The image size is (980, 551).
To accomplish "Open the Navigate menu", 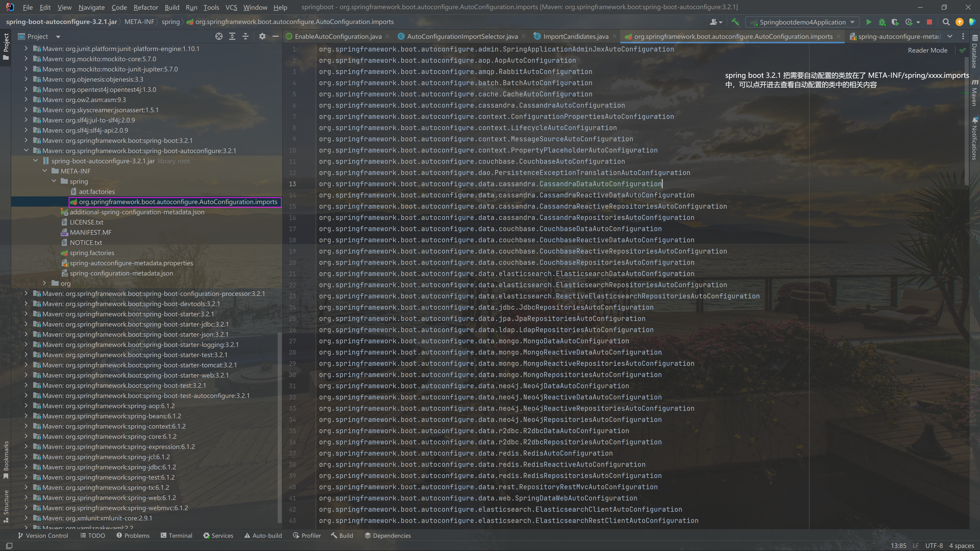I will coord(91,7).
